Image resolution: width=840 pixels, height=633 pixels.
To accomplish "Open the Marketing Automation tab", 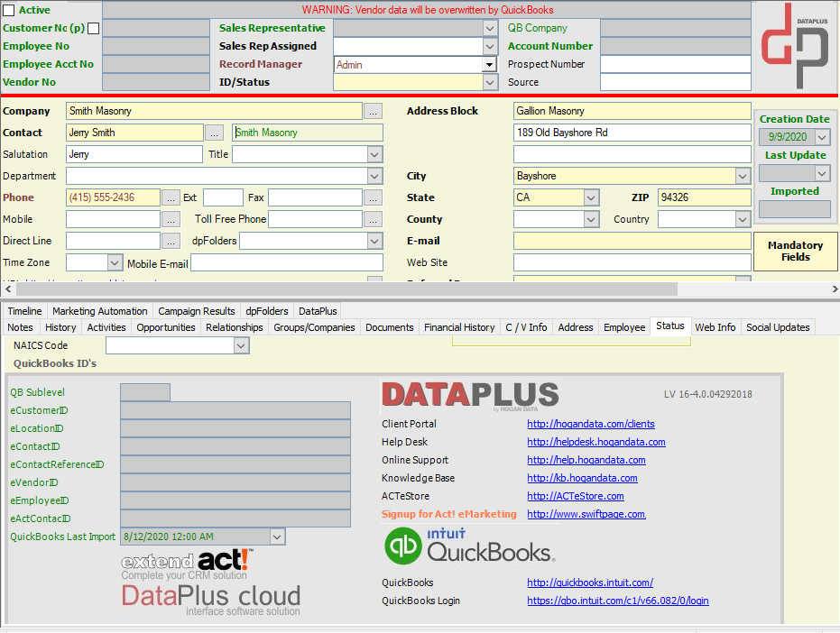I will pyautogui.click(x=99, y=311).
